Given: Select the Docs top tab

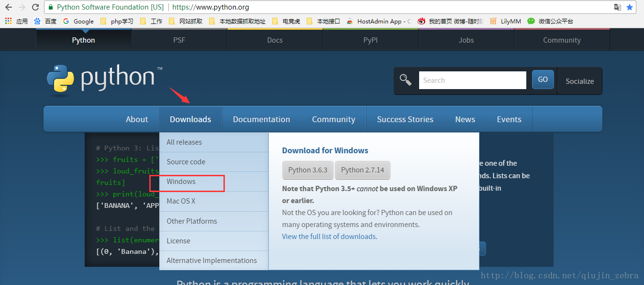Looking at the screenshot, I should point(275,40).
